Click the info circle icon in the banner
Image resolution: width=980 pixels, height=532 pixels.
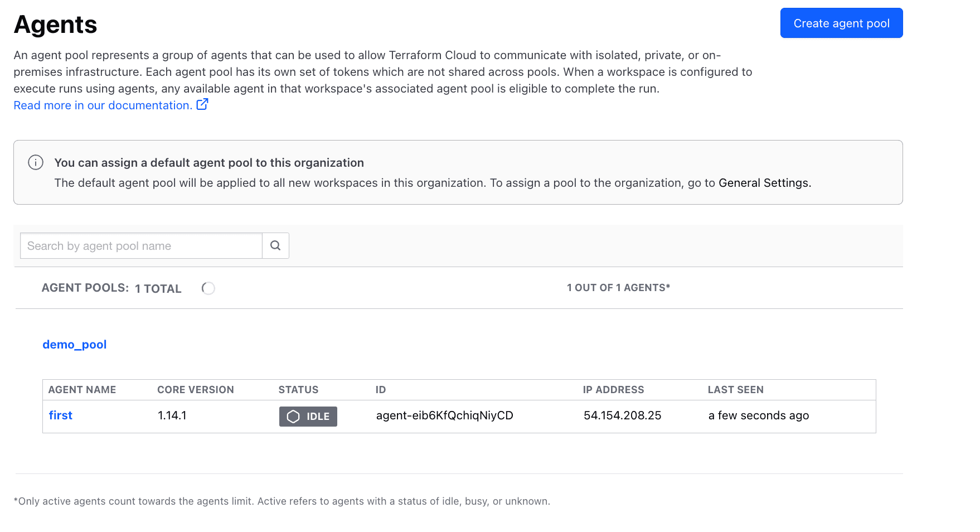35,162
